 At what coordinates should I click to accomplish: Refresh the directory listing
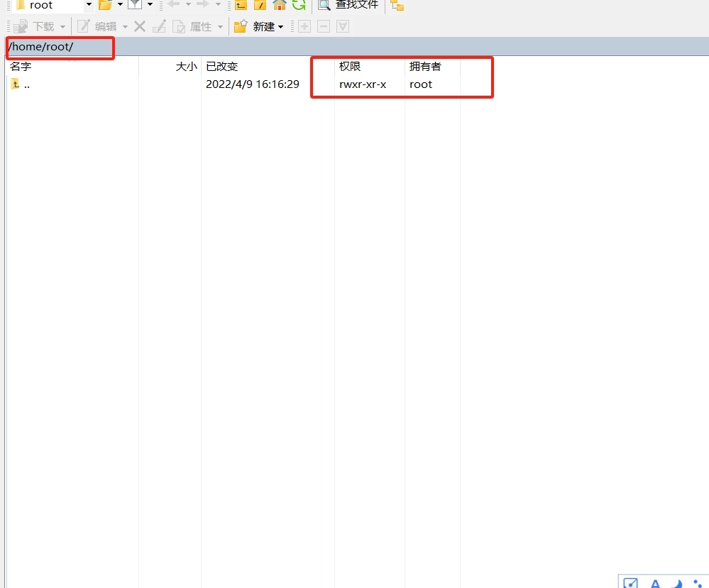tap(299, 5)
